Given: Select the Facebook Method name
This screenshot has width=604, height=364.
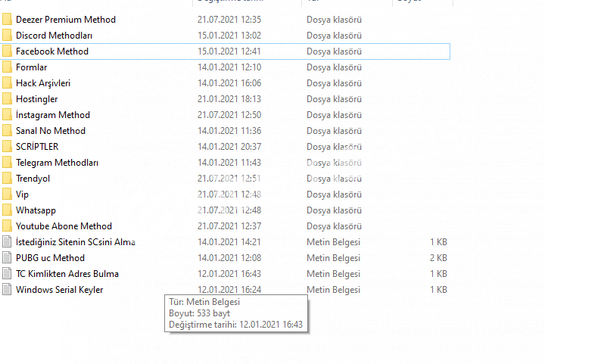Looking at the screenshot, I should (x=52, y=51).
